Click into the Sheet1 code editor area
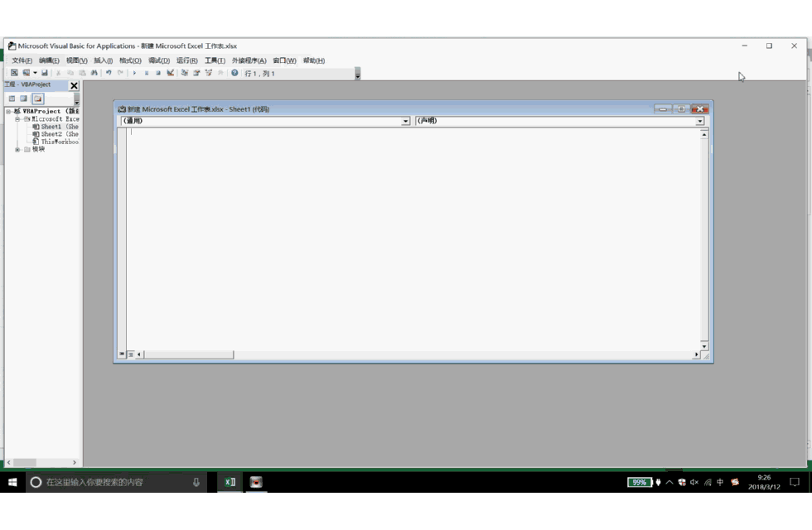Screen dimensions: 812x530 click(413, 238)
